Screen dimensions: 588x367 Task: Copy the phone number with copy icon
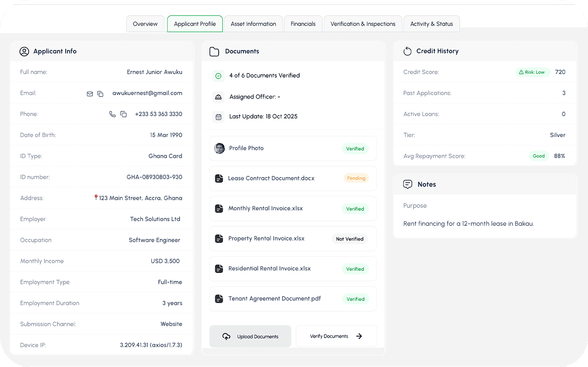tap(123, 114)
